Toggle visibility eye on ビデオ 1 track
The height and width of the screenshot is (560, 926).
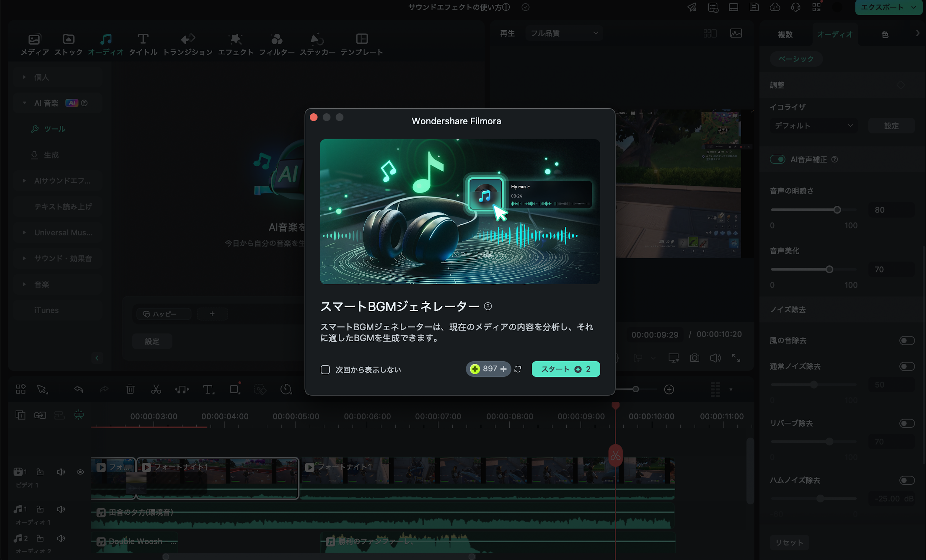click(80, 472)
